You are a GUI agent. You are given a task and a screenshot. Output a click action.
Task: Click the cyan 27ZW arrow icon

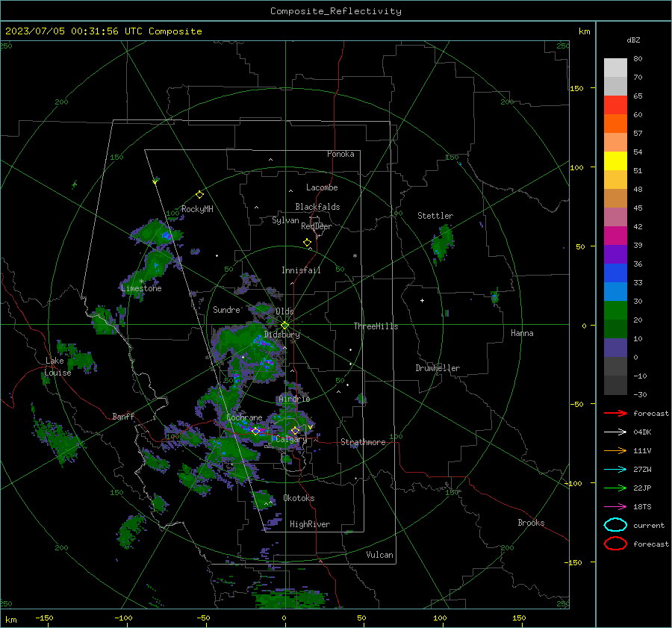tap(615, 470)
